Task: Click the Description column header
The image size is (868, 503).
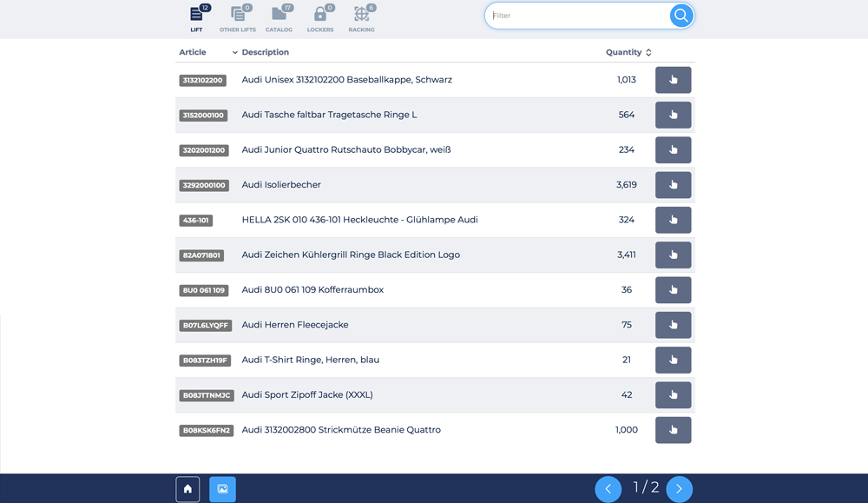Action: coord(266,52)
